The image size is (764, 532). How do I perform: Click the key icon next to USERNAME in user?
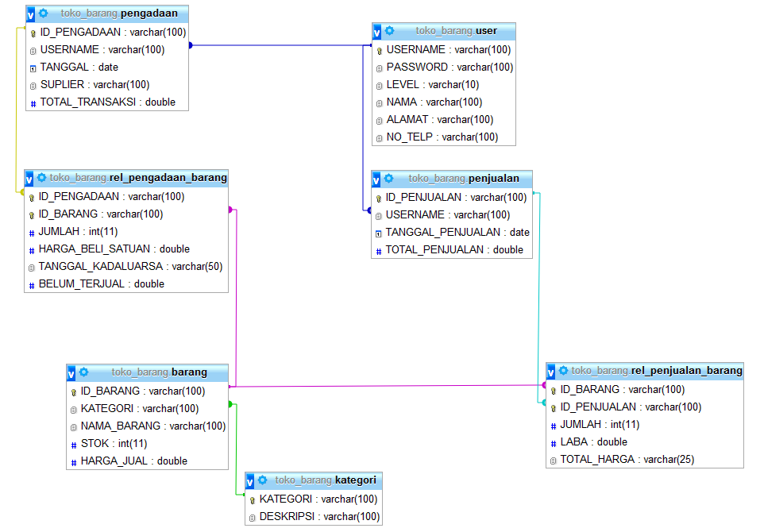(x=380, y=49)
